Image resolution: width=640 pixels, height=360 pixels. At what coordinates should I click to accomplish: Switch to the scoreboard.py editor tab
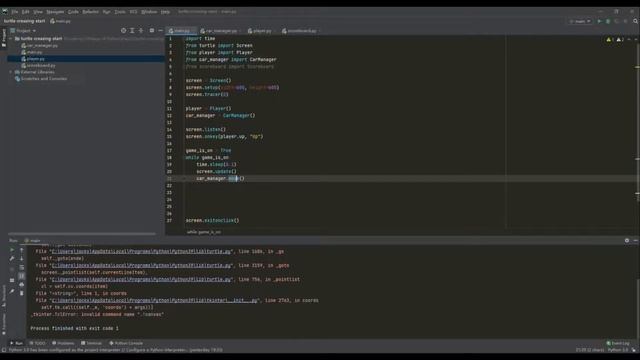coord(302,31)
